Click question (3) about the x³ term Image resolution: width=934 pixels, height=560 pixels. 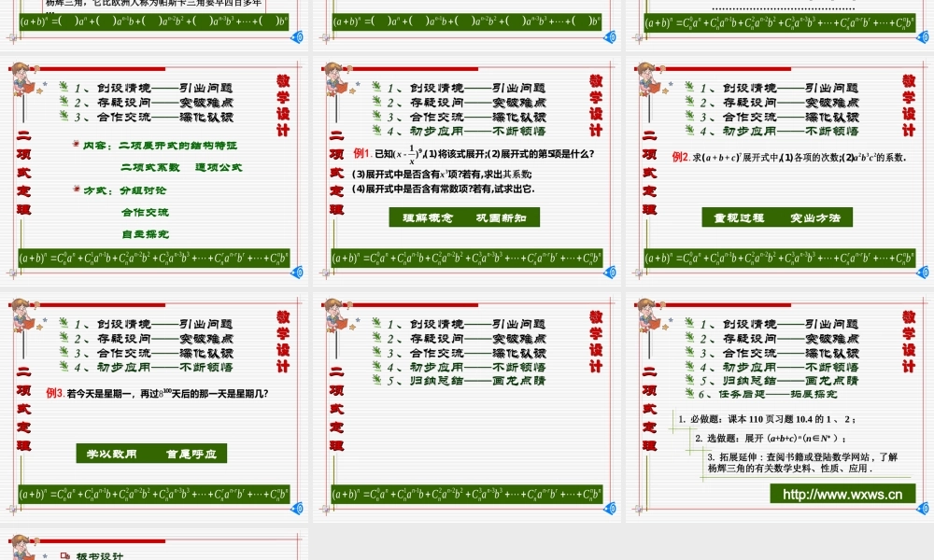(x=442, y=175)
